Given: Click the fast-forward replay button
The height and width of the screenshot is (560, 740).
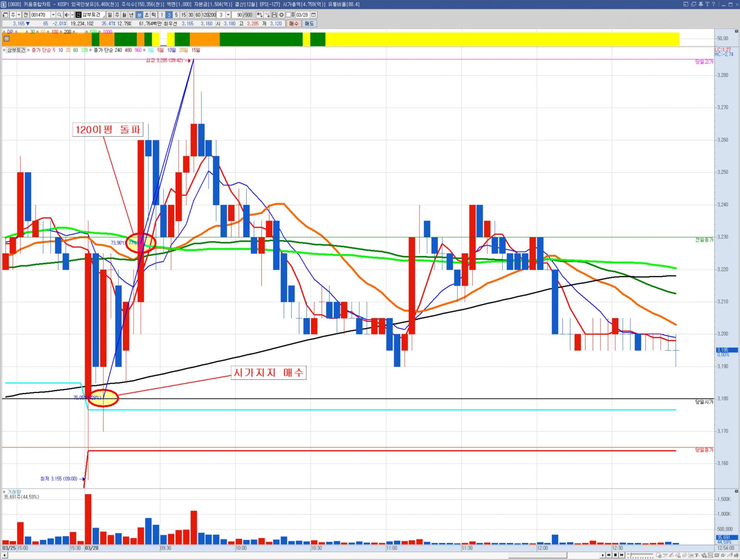Looking at the screenshot, I should (x=622, y=555).
